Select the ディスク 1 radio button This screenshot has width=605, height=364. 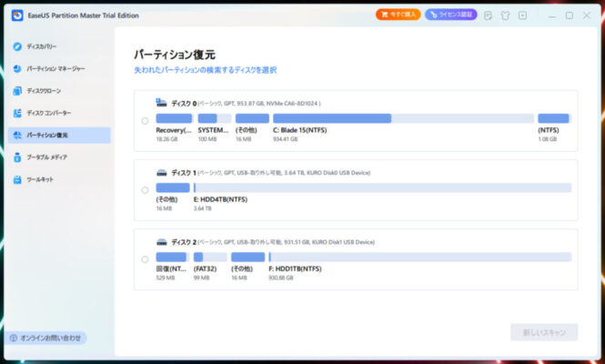point(145,190)
